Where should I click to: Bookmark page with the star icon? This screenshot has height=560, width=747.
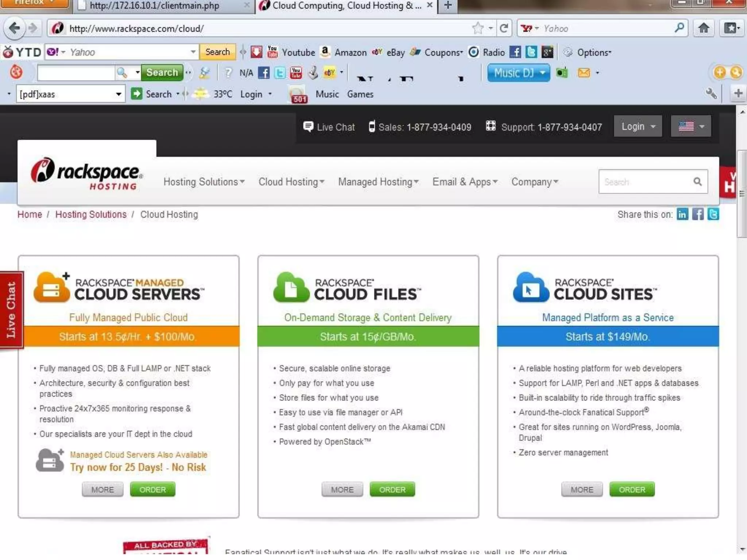(477, 28)
